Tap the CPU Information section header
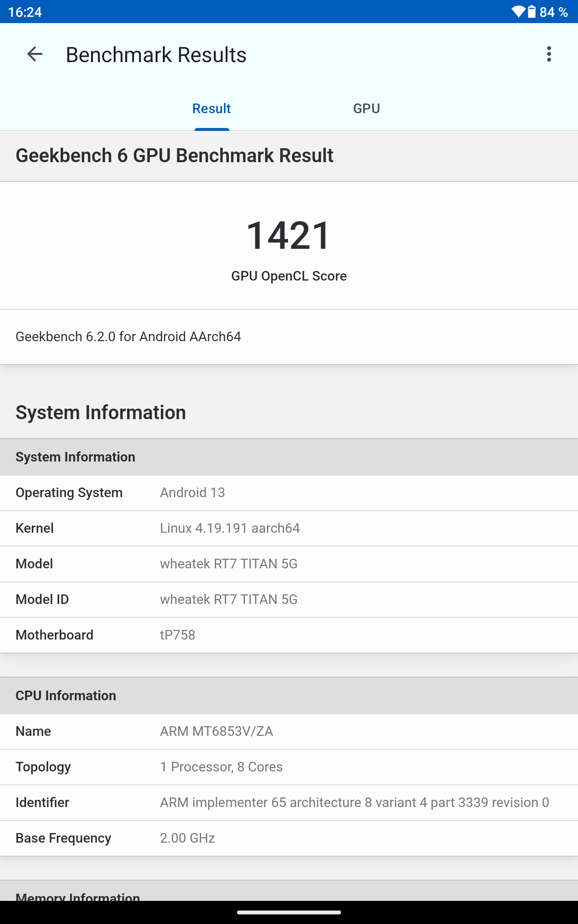The width and height of the screenshot is (578, 924). 289,696
